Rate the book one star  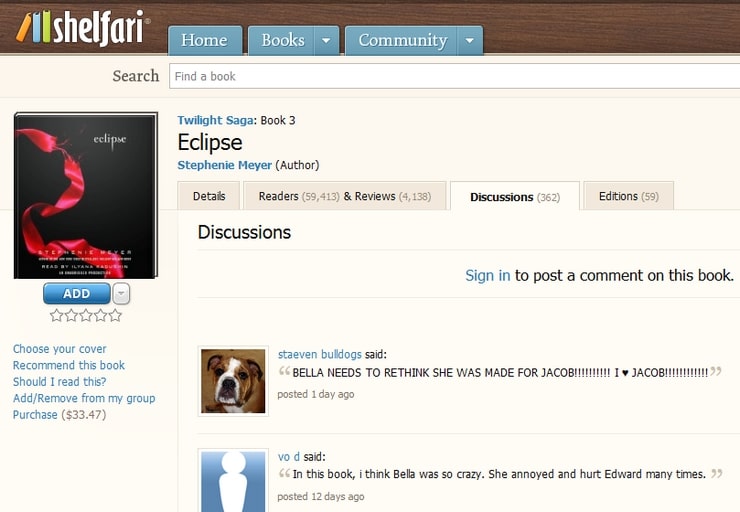tap(57, 315)
